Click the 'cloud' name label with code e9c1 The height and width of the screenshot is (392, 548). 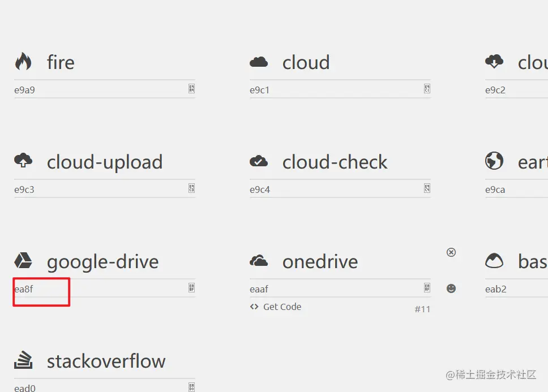pos(306,62)
